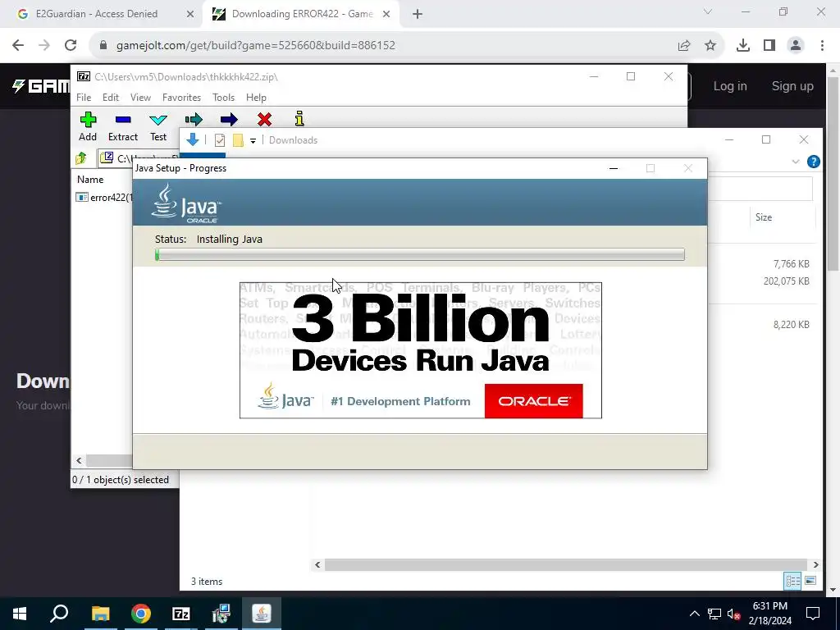Expand the Chrome tab search chevron
840x630 pixels.
click(708, 11)
